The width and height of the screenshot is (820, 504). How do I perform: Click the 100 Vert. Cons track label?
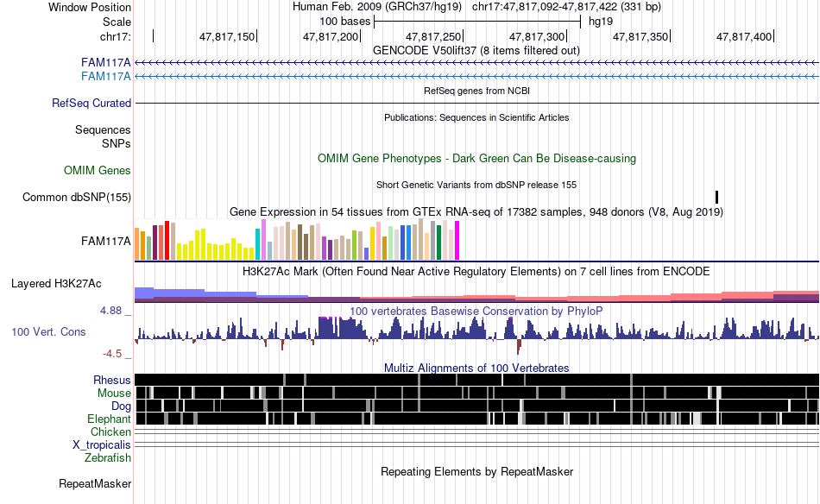[48, 332]
